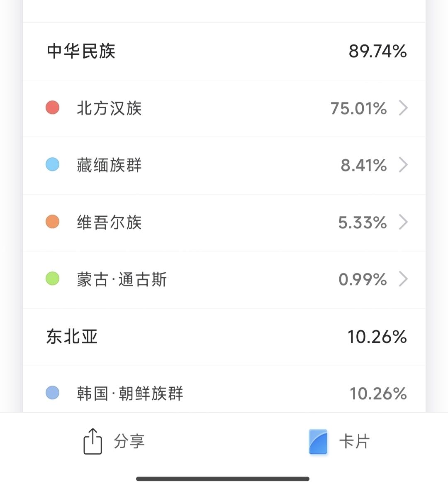Tap the share icon at bottom
Image resolution: width=448 pixels, height=489 pixels.
[x=93, y=441]
